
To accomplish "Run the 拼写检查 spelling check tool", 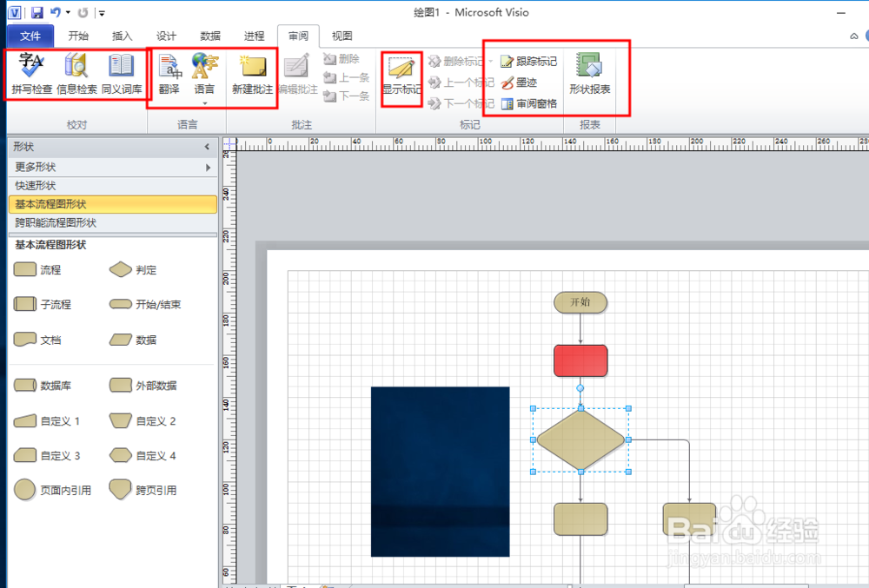I will 31,74.
